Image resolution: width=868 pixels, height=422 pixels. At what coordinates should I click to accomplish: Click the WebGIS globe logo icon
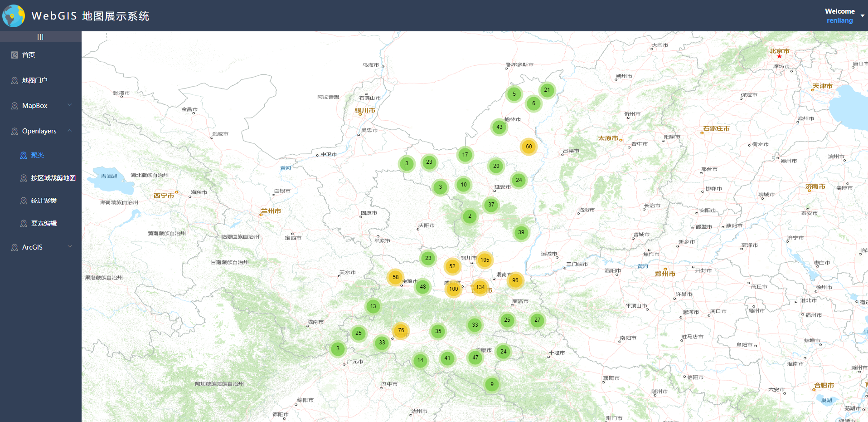point(14,16)
